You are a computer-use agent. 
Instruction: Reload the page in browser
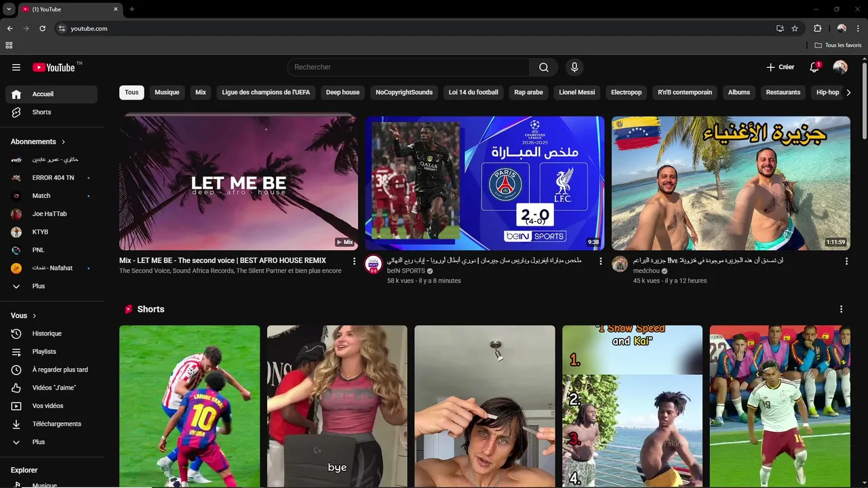tap(42, 28)
